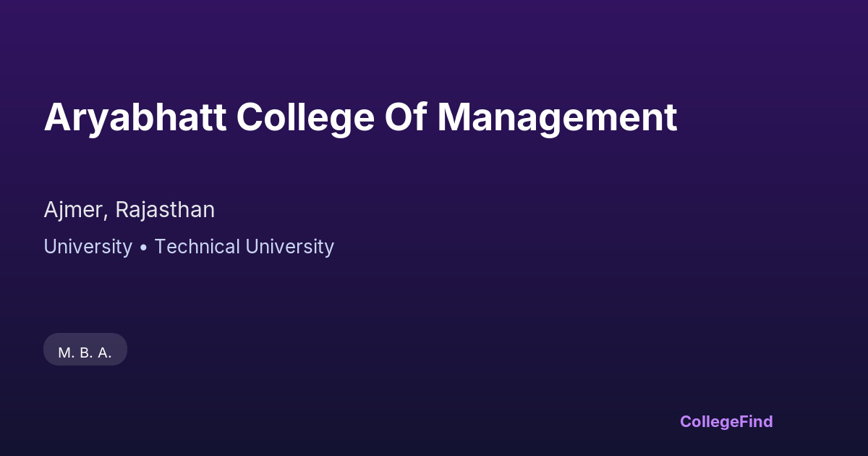Click the word Management in the title

(x=557, y=117)
